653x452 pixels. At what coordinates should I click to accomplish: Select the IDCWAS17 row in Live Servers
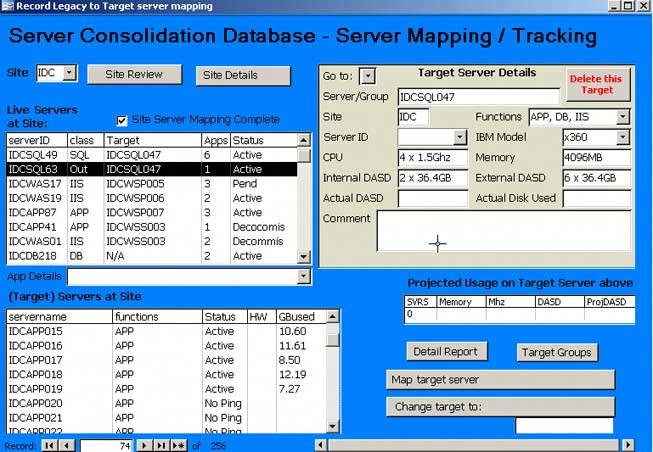point(24,185)
